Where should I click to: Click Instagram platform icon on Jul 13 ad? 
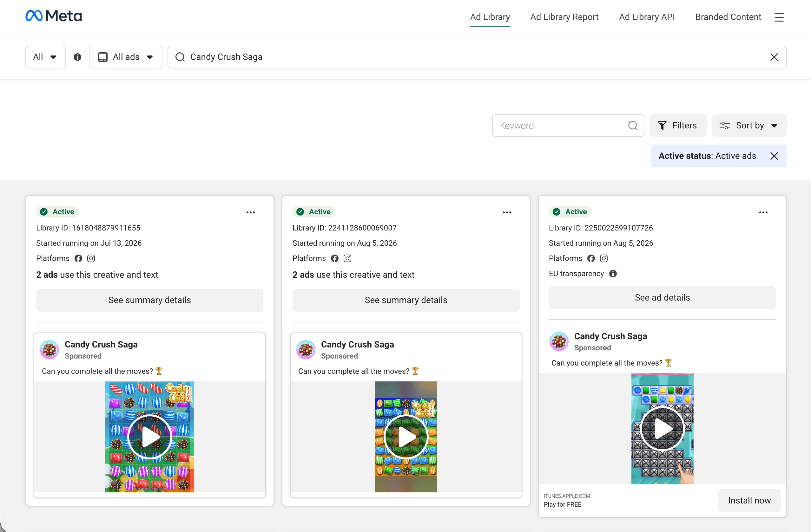(91, 258)
